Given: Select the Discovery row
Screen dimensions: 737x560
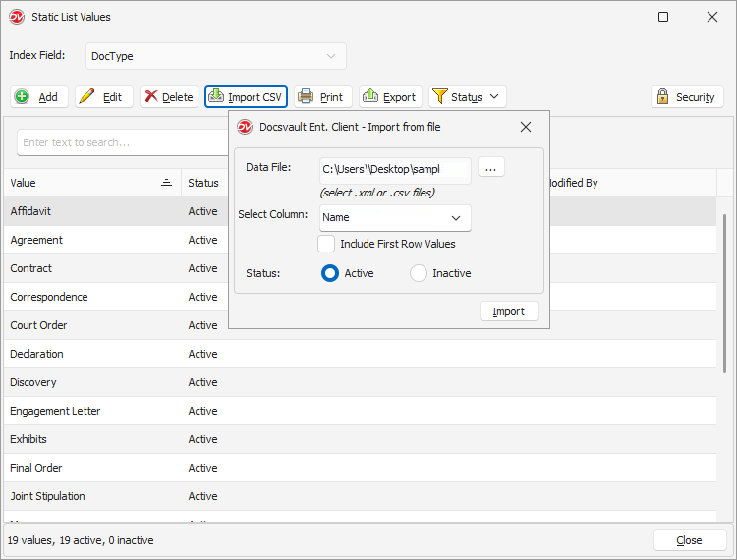Looking at the screenshot, I should click(360, 382).
